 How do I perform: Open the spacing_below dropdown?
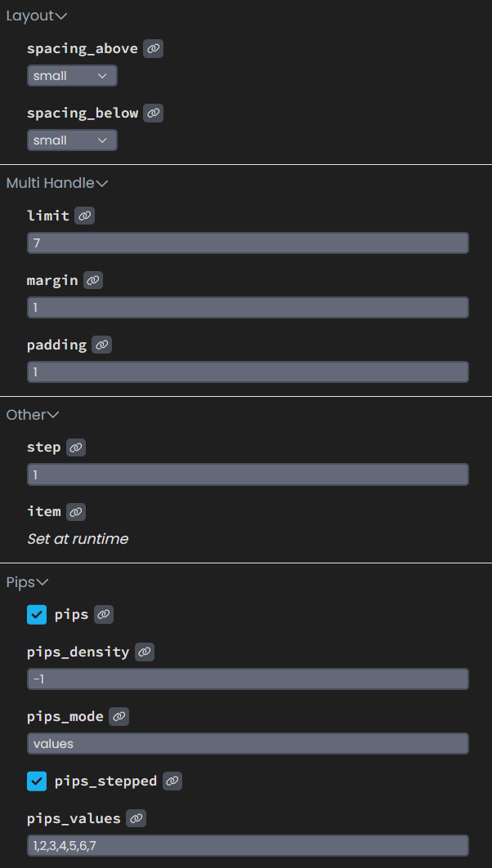(72, 140)
